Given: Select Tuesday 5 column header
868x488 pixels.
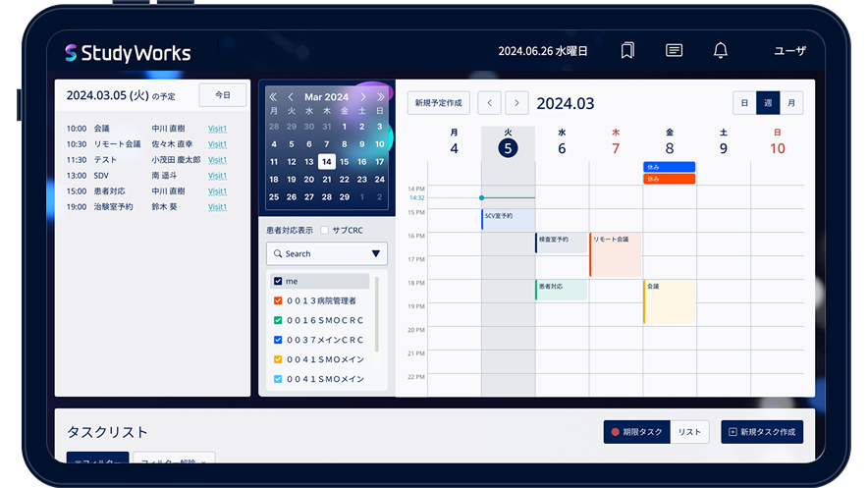Looking at the screenshot, I should (508, 143).
